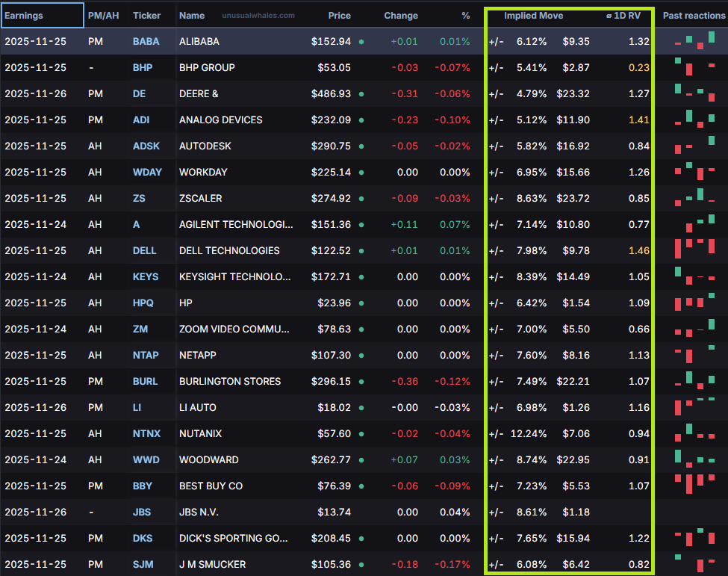The width and height of the screenshot is (728, 576).
Task: Open the NTAP ticker link
Action: click(146, 355)
